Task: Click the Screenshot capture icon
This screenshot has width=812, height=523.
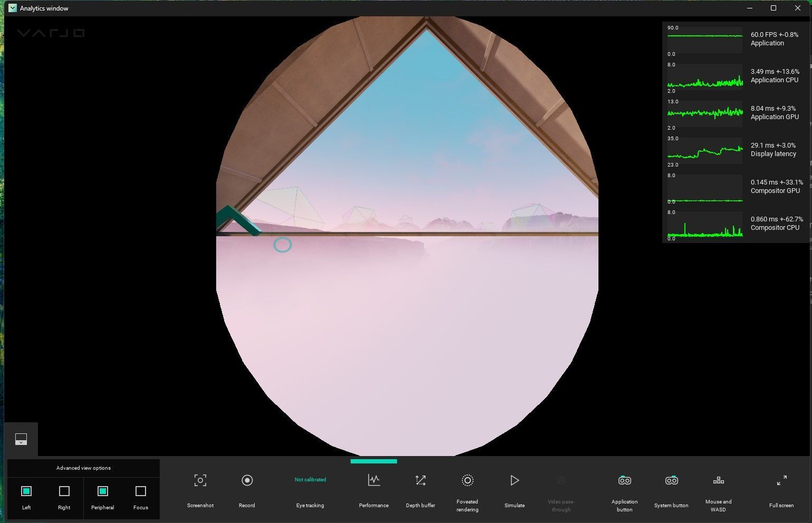Action: pos(200,480)
